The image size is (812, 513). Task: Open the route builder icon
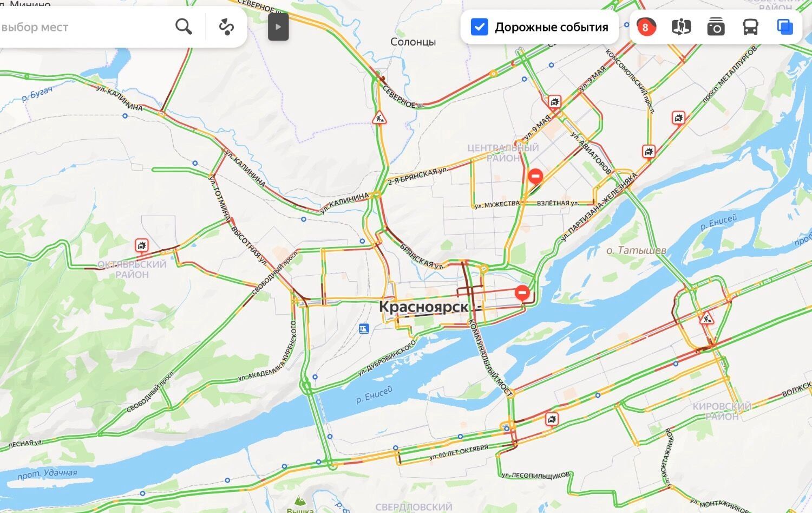click(226, 27)
